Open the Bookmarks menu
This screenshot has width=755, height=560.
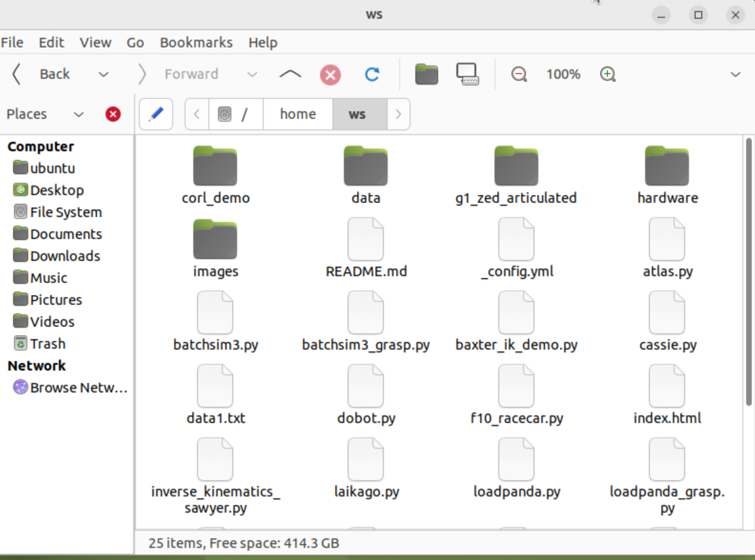point(196,43)
